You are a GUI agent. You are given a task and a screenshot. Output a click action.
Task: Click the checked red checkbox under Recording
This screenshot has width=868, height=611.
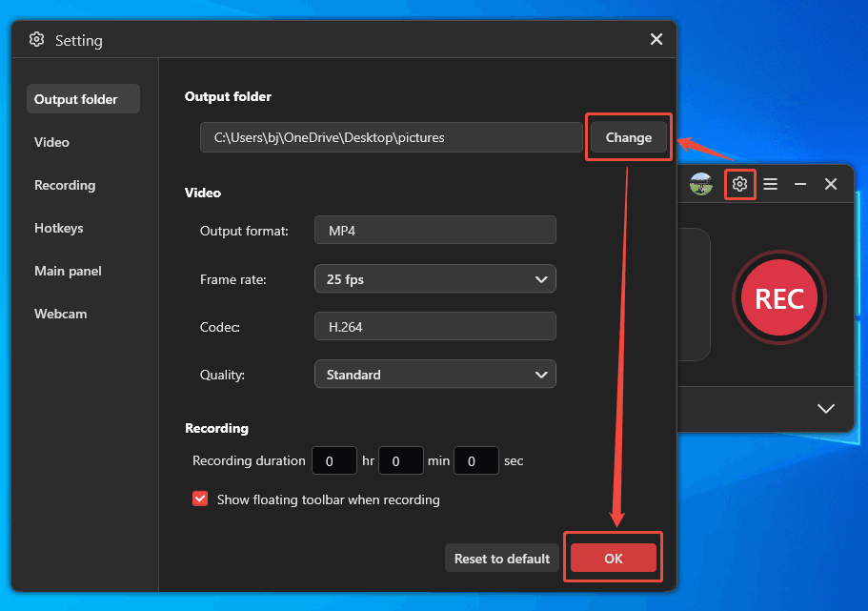point(200,499)
